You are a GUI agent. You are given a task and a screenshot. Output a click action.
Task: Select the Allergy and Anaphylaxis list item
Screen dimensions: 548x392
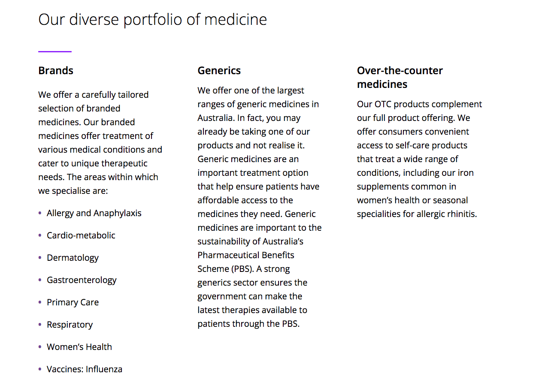tap(94, 213)
